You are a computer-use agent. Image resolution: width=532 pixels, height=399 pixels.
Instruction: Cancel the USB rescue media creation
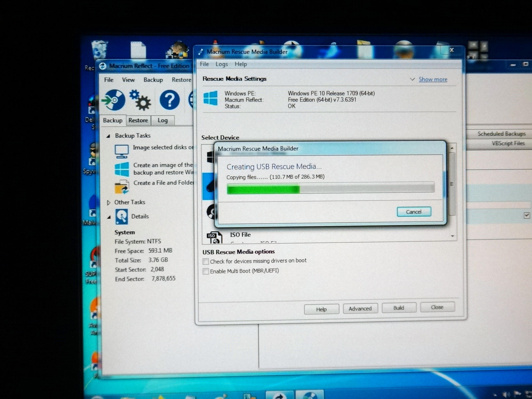(x=414, y=212)
